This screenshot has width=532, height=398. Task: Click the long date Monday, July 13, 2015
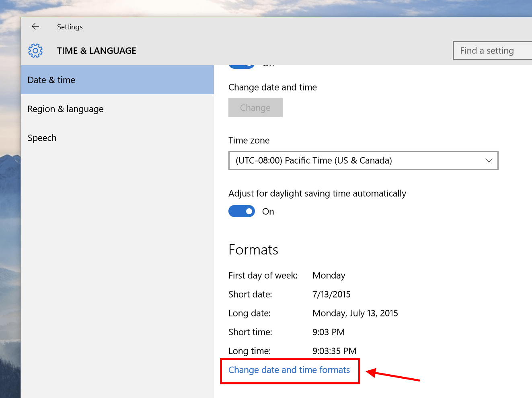pos(355,313)
